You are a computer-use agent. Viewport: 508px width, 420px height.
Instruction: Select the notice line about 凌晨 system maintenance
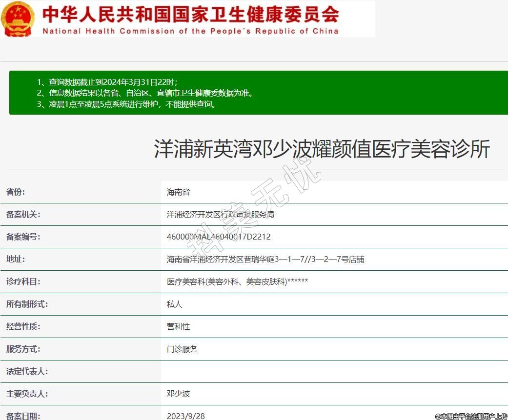pos(126,104)
